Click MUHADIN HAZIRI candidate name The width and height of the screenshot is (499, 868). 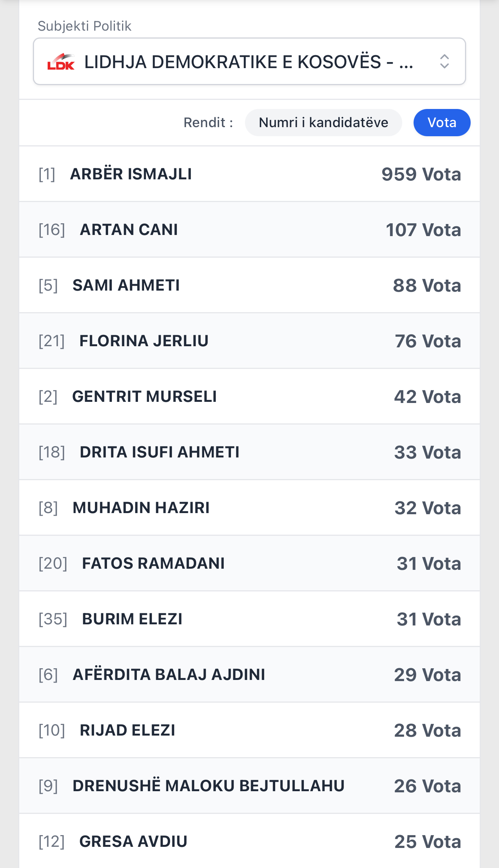pyautogui.click(x=141, y=508)
